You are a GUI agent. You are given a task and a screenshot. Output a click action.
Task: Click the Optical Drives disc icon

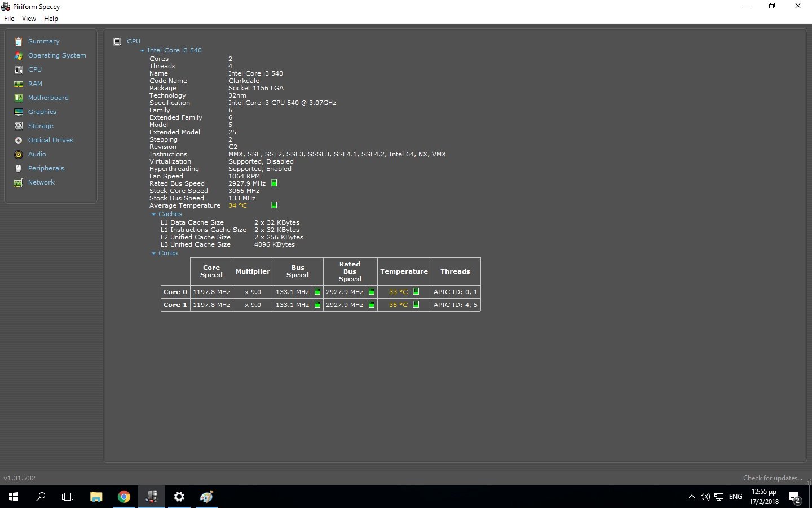[19, 140]
